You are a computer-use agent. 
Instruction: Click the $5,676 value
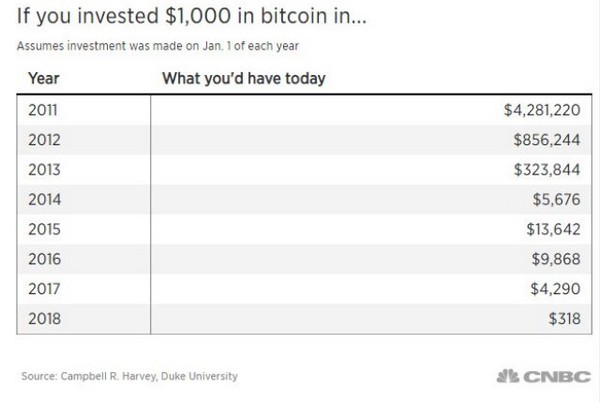pos(556,200)
